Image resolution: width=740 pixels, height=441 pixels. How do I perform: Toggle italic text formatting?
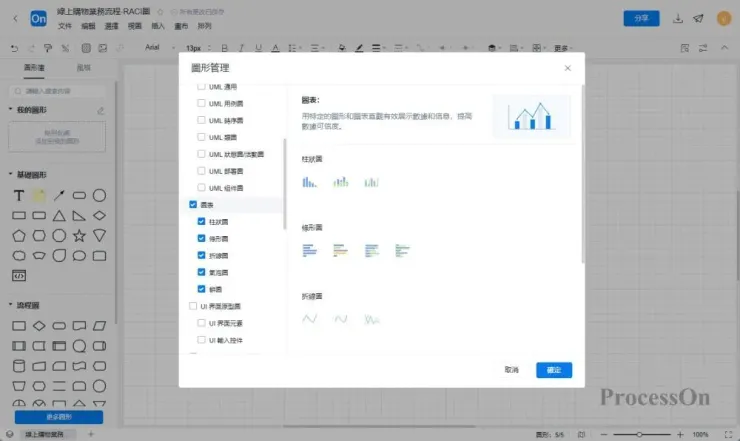coord(241,48)
